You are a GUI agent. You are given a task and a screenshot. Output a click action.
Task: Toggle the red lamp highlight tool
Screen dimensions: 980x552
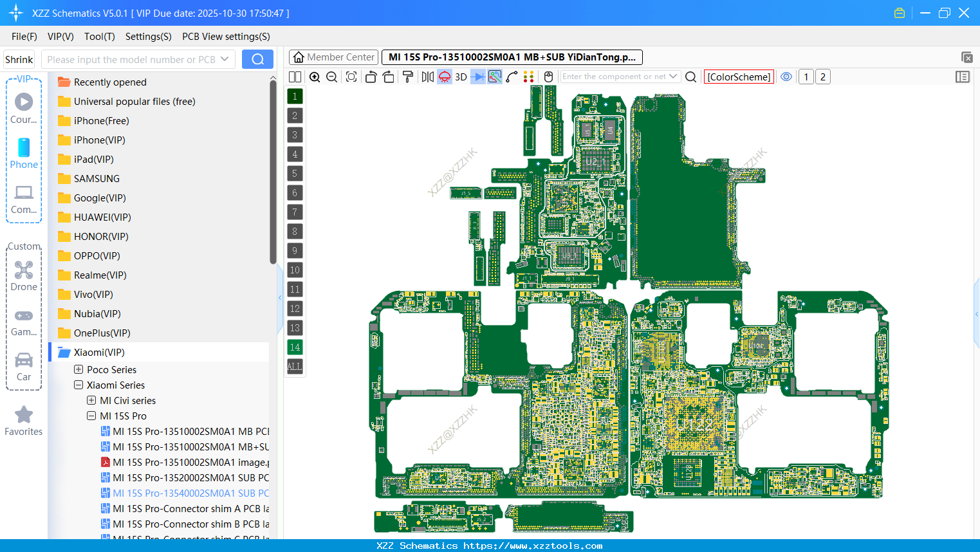pyautogui.click(x=445, y=77)
